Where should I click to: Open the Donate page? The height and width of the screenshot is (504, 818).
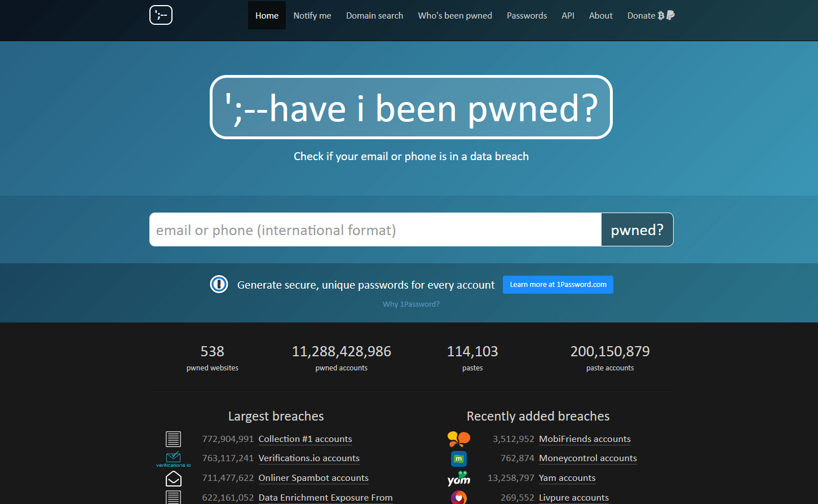(651, 15)
